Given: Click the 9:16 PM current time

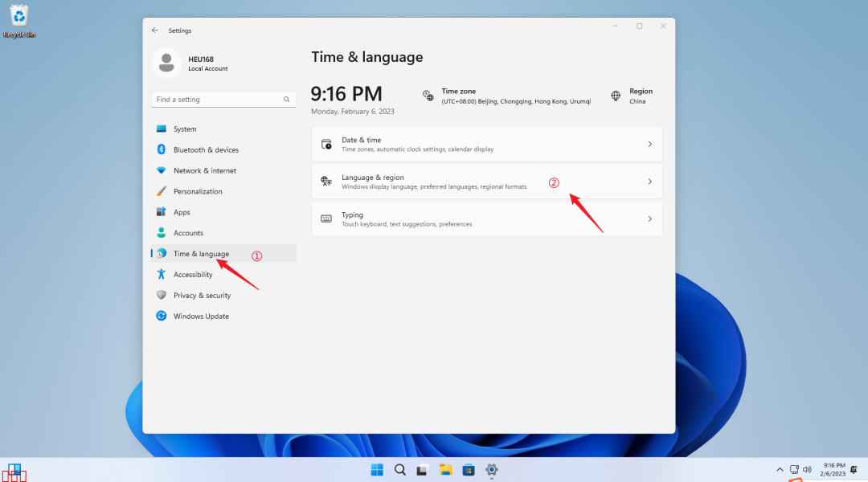Looking at the screenshot, I should pos(346,93).
